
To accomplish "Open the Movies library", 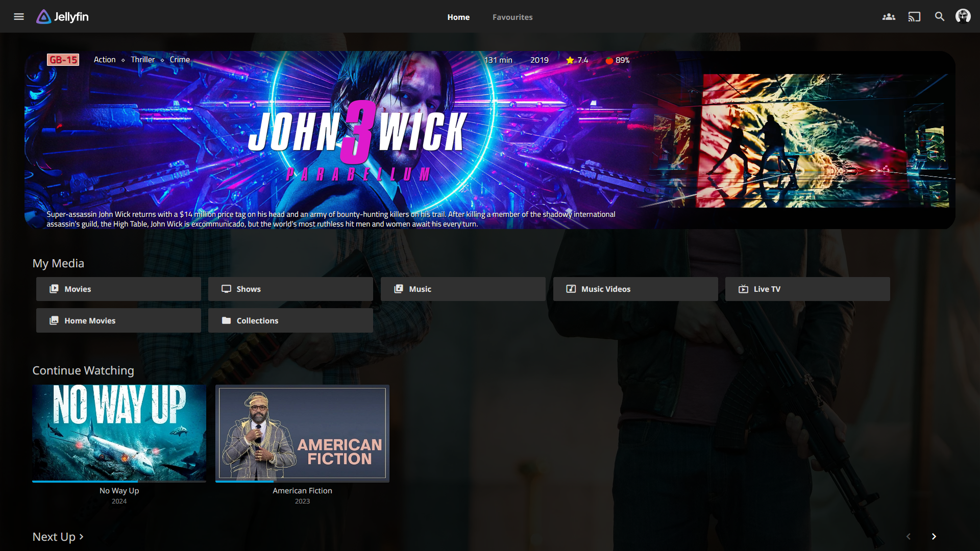I will [x=118, y=289].
